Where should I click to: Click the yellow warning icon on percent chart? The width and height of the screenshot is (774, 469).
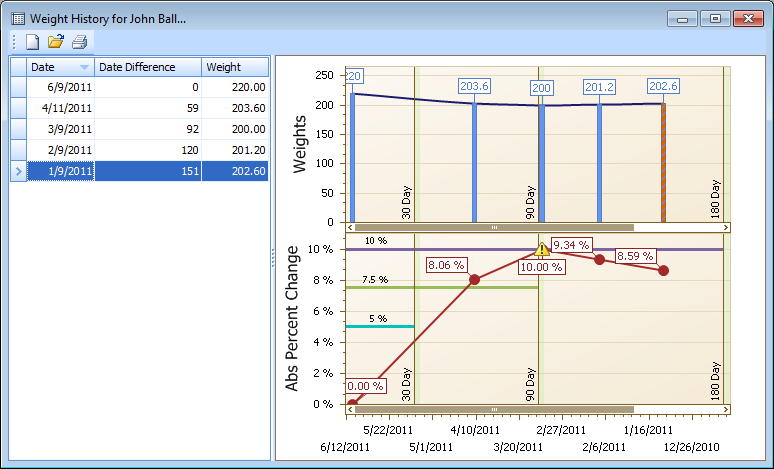(542, 249)
